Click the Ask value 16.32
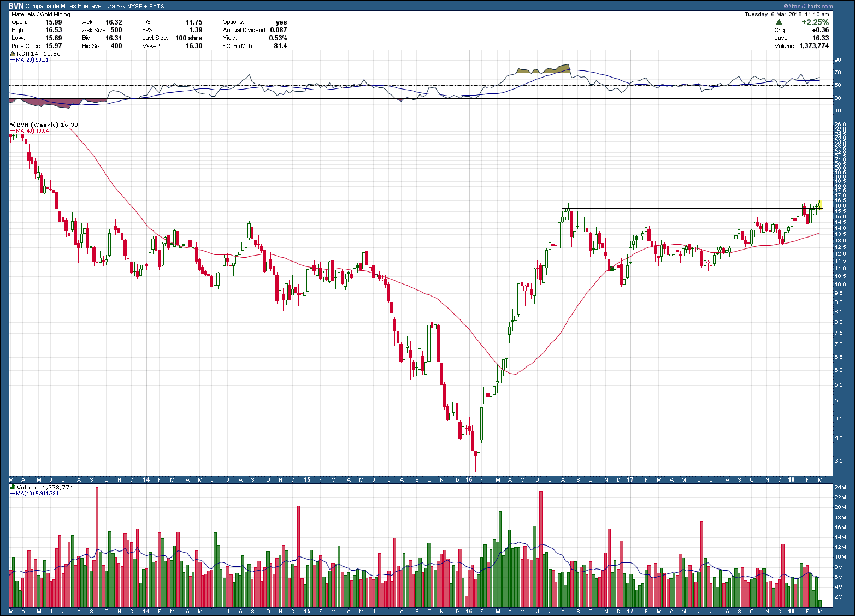The image size is (855, 616). coord(114,22)
